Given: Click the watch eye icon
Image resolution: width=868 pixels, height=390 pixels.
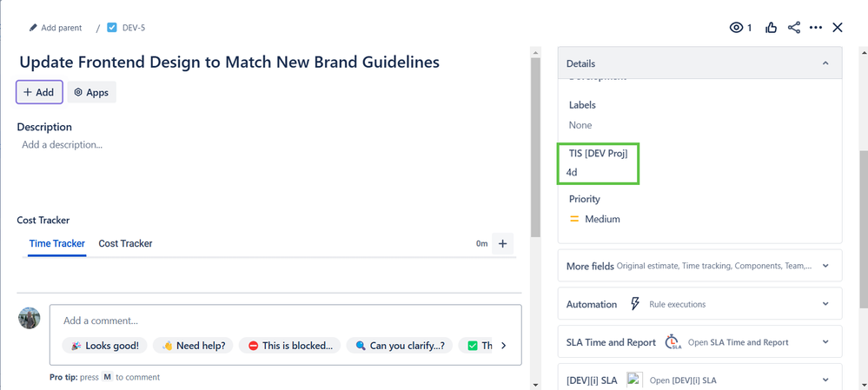Looking at the screenshot, I should tap(736, 28).
